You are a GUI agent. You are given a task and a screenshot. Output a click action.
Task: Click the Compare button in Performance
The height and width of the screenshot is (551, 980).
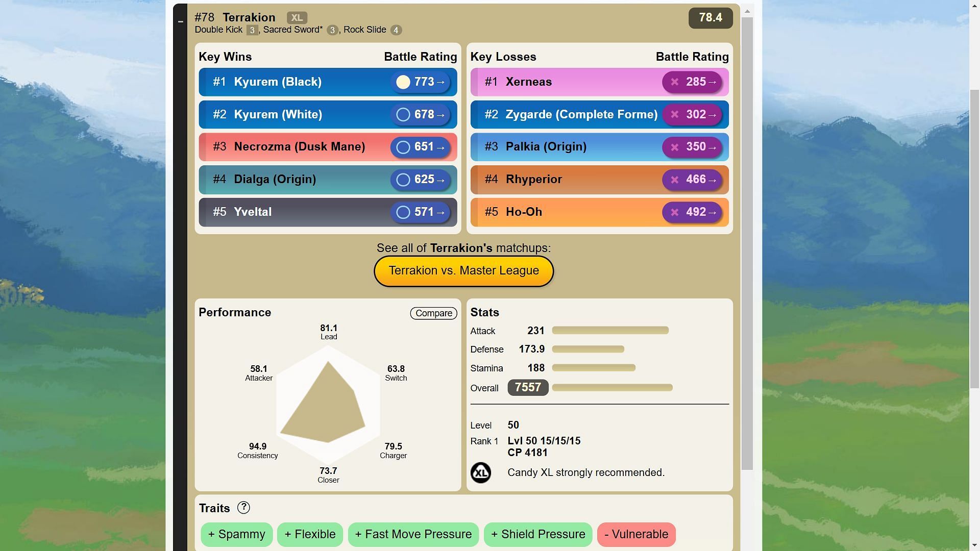(433, 313)
